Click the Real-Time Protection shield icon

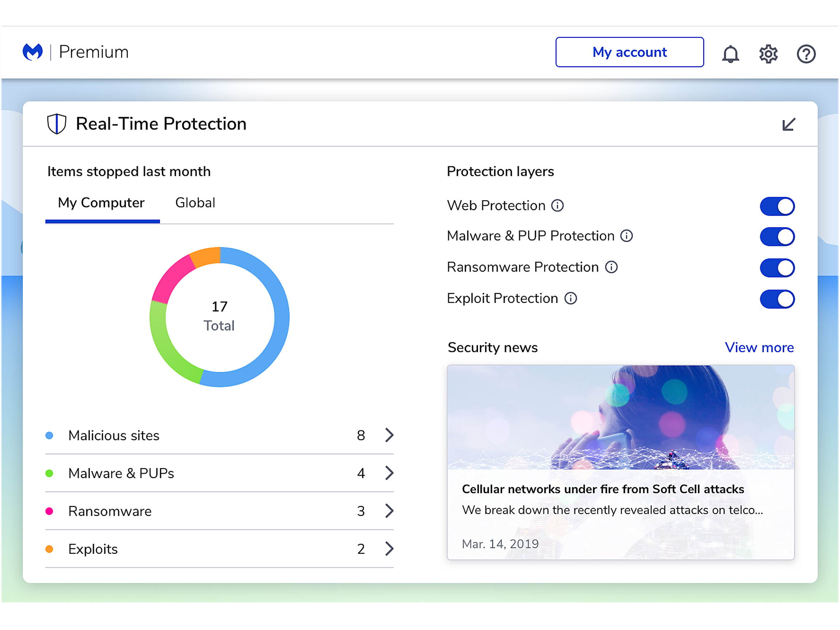(x=56, y=124)
